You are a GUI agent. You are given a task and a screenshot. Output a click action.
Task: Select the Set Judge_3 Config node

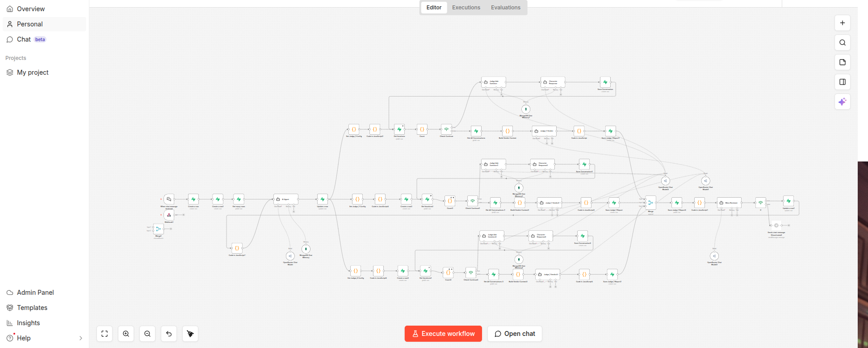tap(356, 271)
